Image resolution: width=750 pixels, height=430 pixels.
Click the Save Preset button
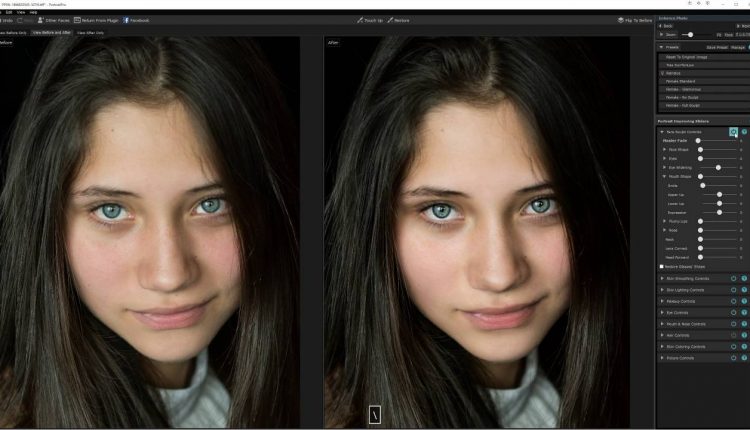tap(717, 47)
